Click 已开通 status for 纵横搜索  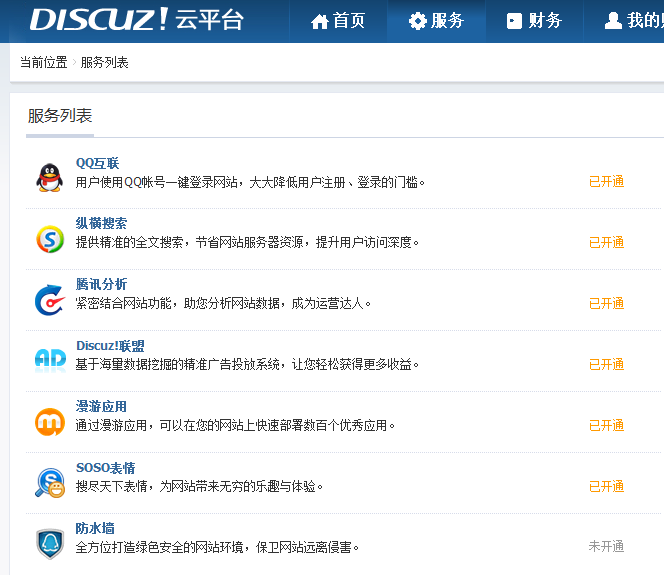tap(606, 243)
